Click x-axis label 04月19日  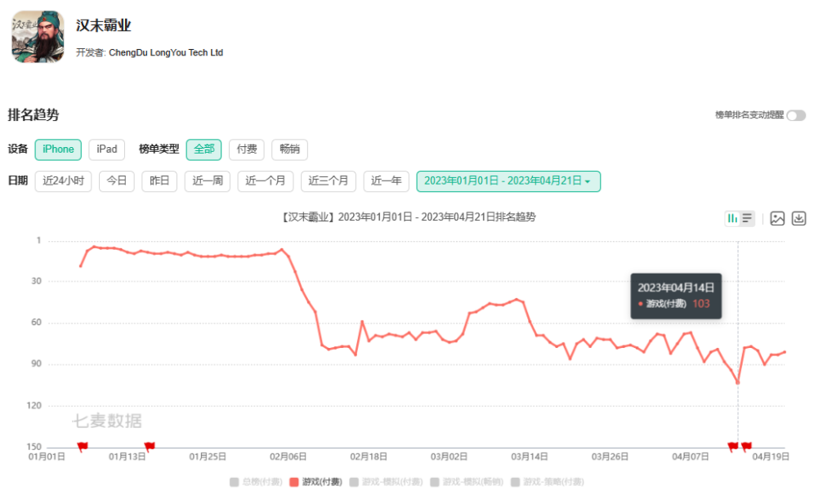pyautogui.click(x=771, y=457)
